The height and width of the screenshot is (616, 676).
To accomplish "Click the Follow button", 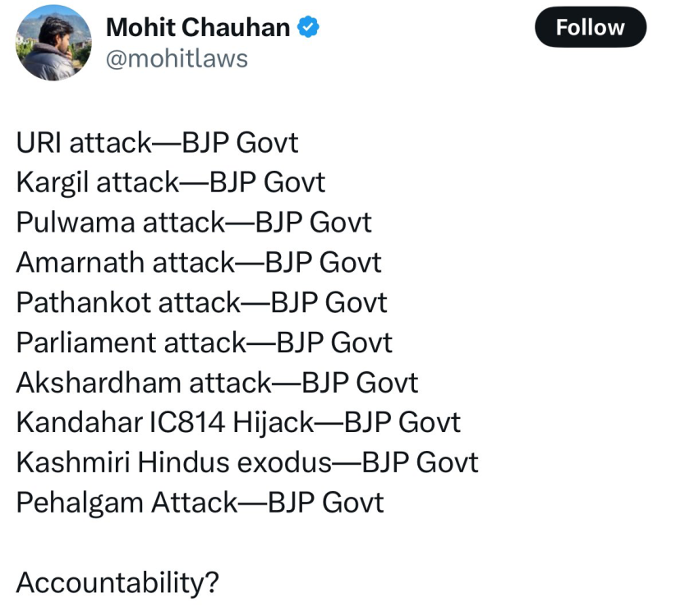I will pos(591,27).
